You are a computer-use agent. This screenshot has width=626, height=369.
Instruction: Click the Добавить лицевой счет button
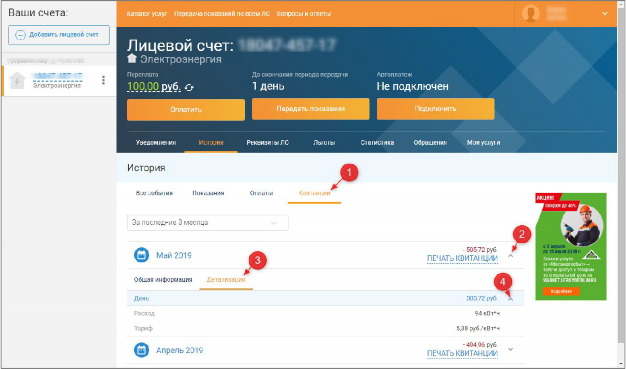click(59, 35)
